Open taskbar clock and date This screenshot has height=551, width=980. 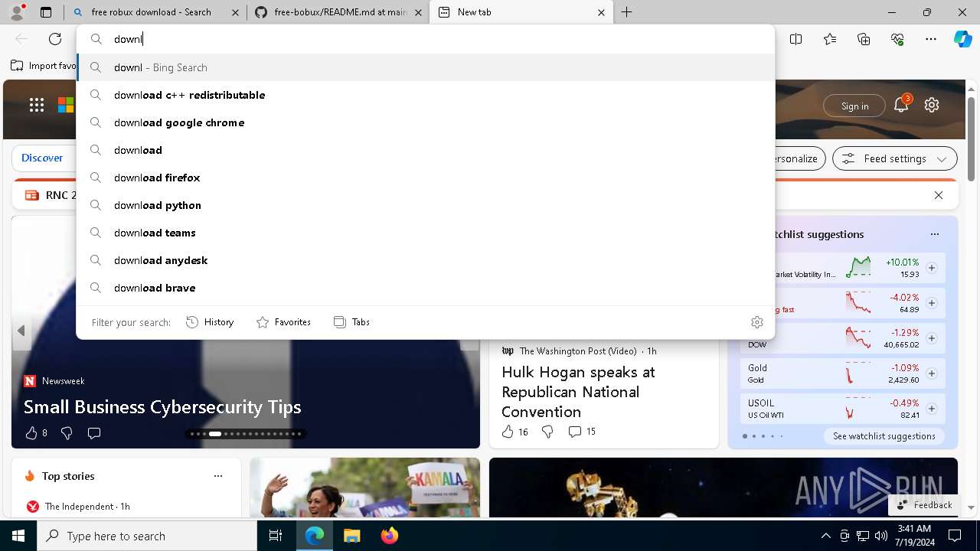[914, 536]
